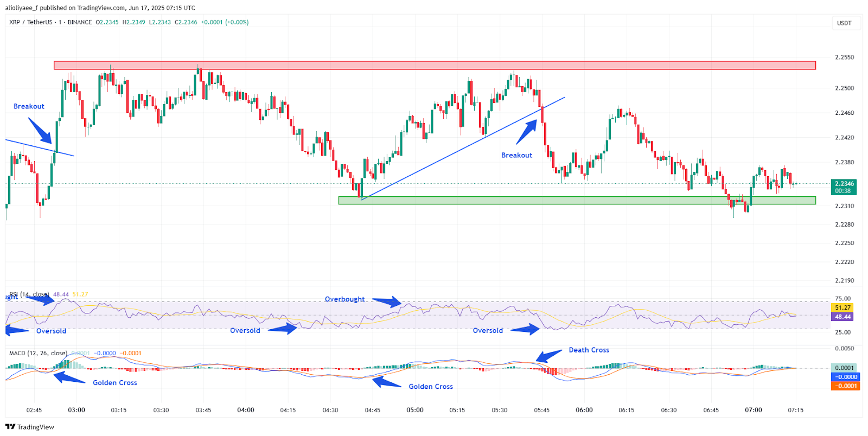Click the open value O2.2345
This screenshot has width=868, height=436.
point(107,22)
